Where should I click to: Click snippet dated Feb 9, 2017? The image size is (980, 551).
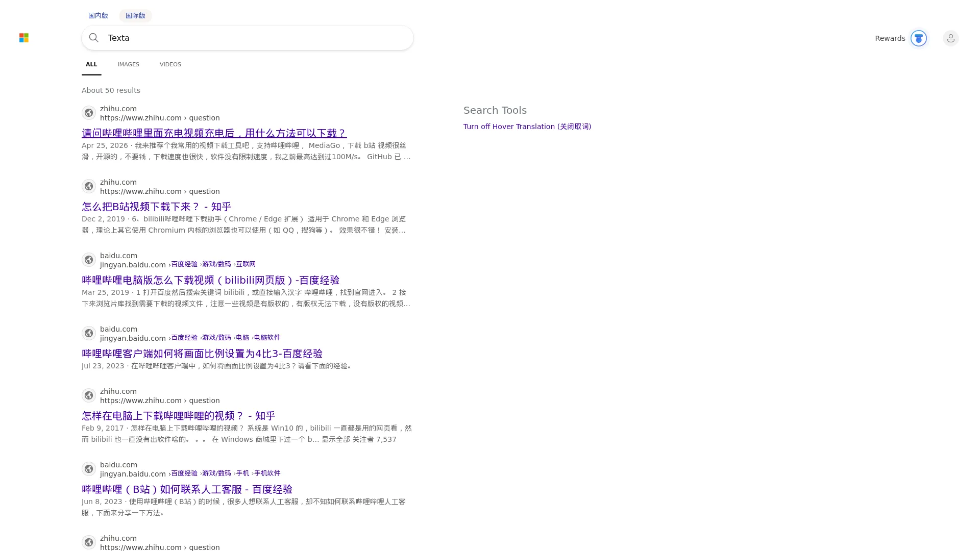pos(247,434)
